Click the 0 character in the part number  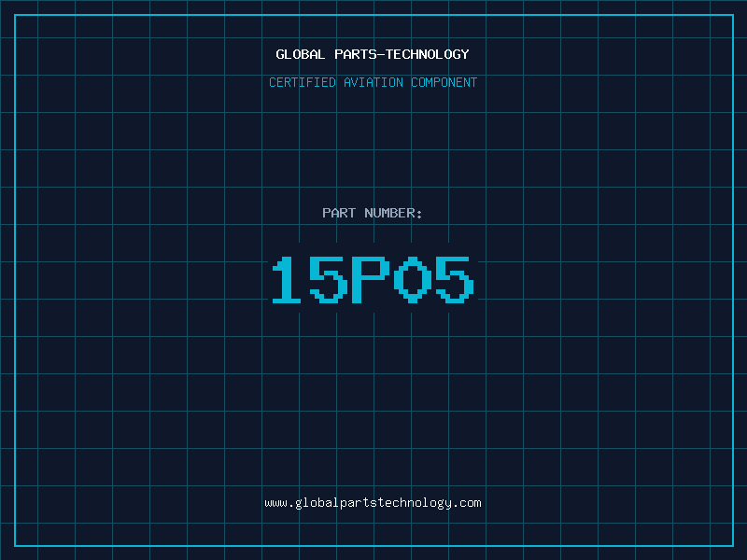[413, 281]
